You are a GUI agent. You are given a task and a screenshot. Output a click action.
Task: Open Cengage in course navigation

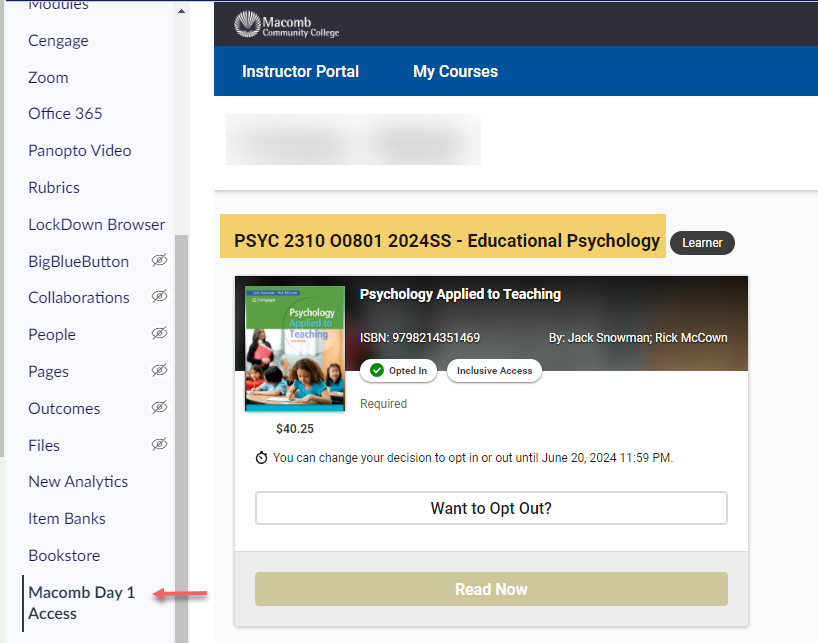pos(58,41)
